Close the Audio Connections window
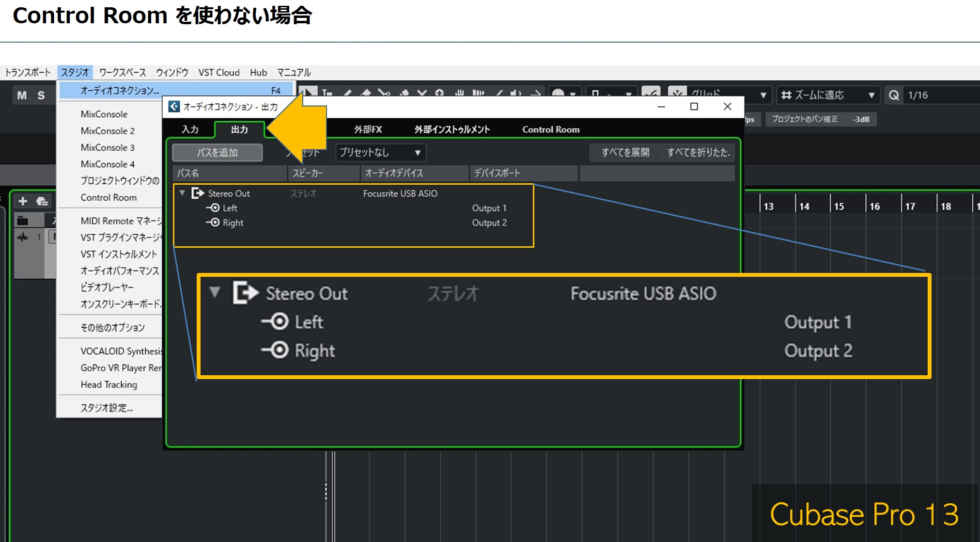This screenshot has height=542, width=980. 727,107
